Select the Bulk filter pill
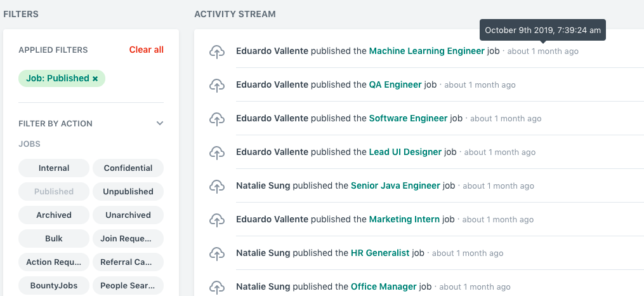The width and height of the screenshot is (644, 296). pos(54,238)
